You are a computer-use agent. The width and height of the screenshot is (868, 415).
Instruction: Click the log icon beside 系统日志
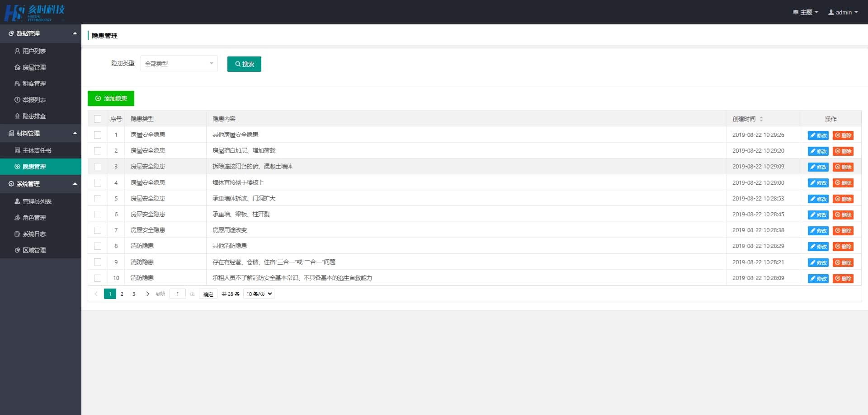coord(17,234)
